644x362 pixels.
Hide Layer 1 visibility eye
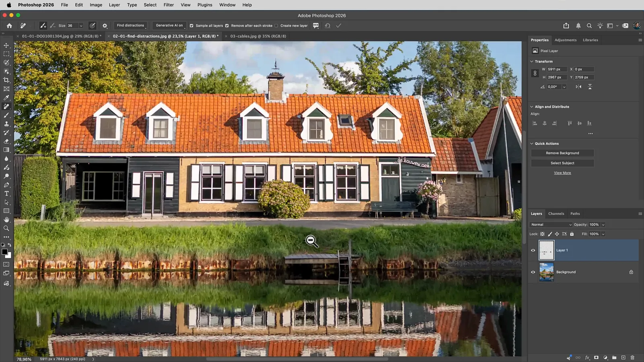[x=533, y=250]
